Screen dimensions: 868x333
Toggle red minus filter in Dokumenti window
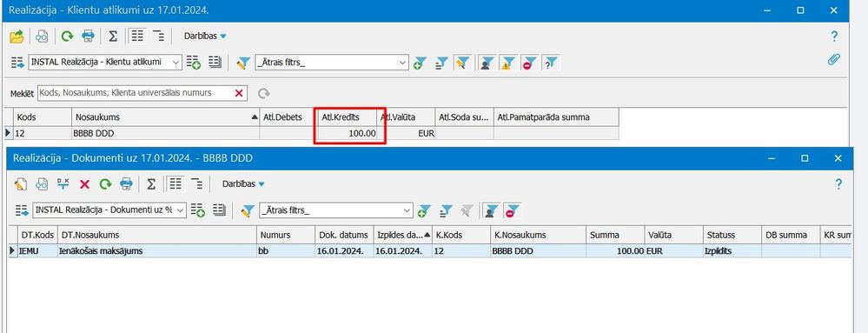point(512,210)
